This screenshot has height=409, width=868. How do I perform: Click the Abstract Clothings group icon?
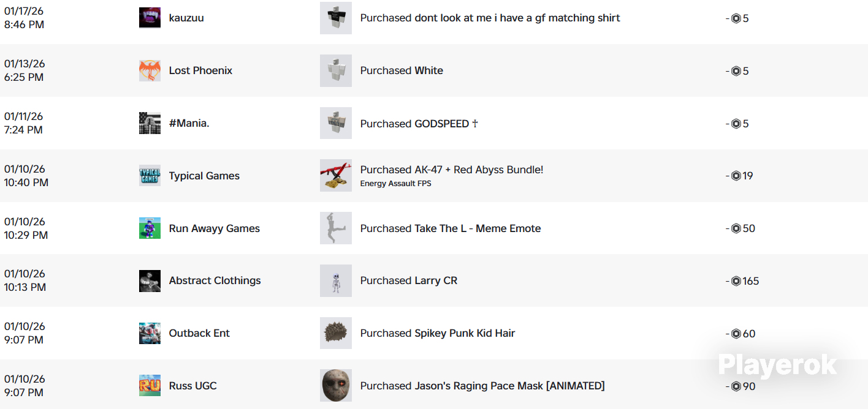[x=150, y=280]
